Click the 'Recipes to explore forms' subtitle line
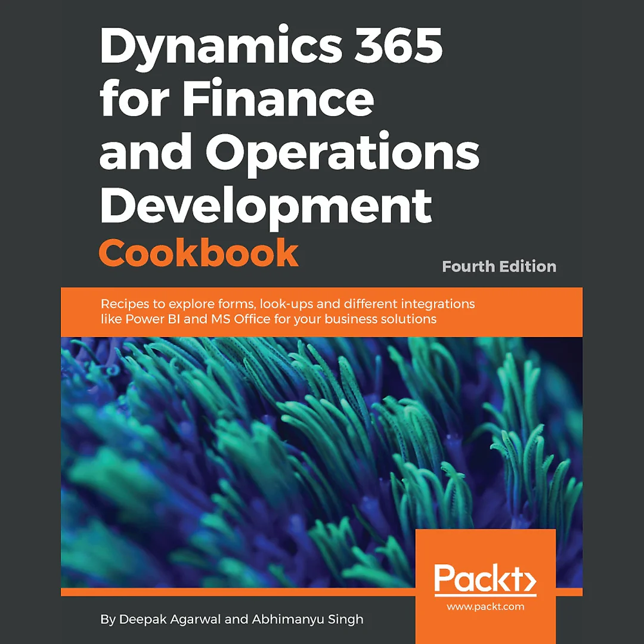 (288, 304)
